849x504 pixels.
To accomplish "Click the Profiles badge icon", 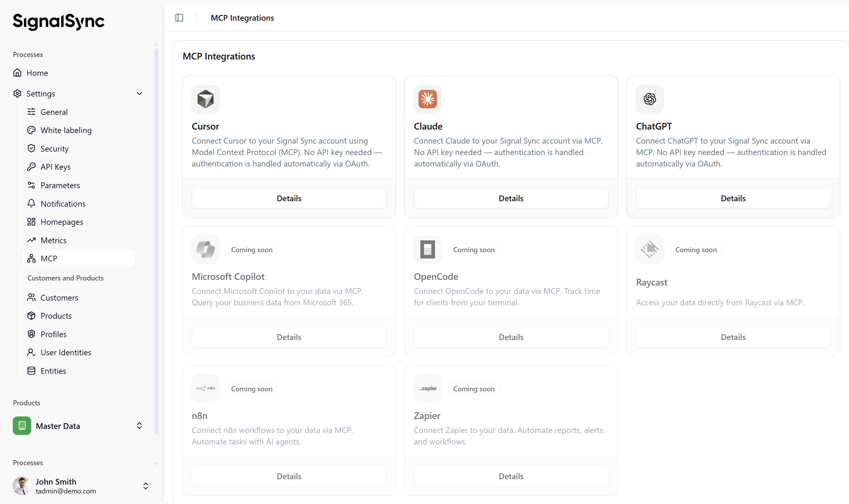I will (31, 334).
